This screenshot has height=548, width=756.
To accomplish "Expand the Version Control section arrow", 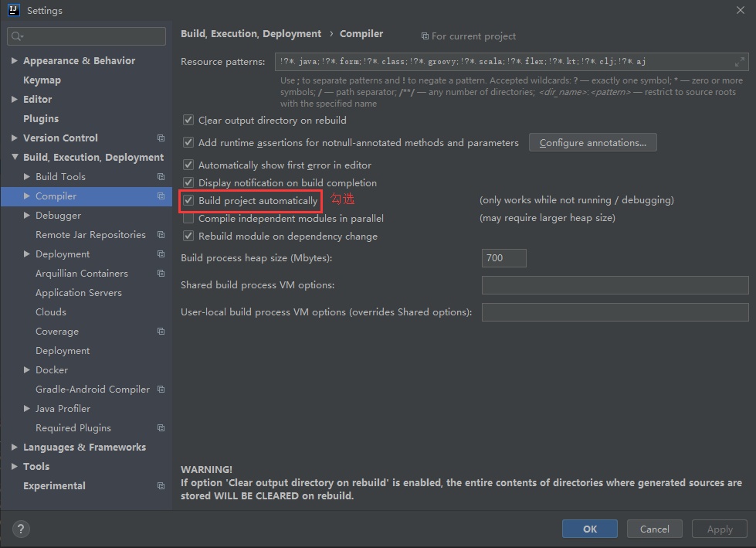I will coord(15,138).
